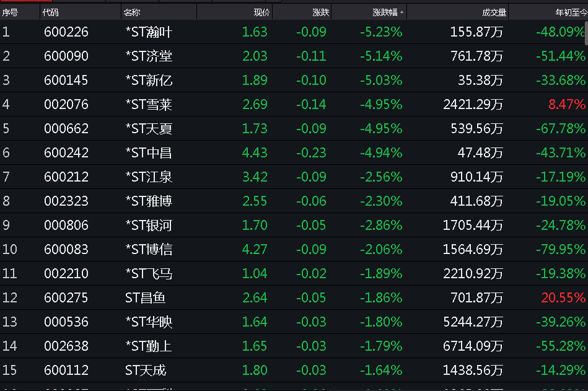The image size is (588, 391).
Task: Click the 涨跌 column header
Action: pyautogui.click(x=320, y=12)
